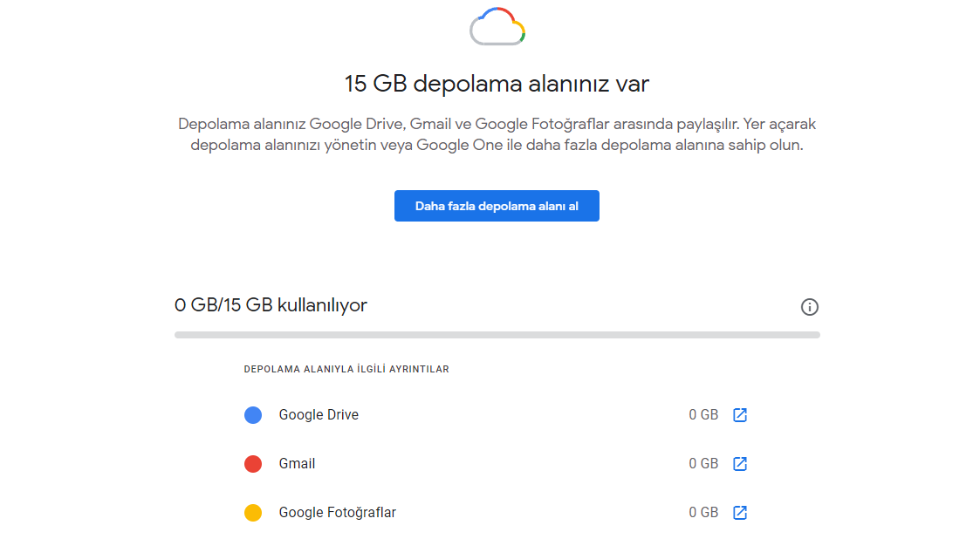Open Gmail storage via external link icon
Image resolution: width=980 pixels, height=539 pixels.
[740, 464]
